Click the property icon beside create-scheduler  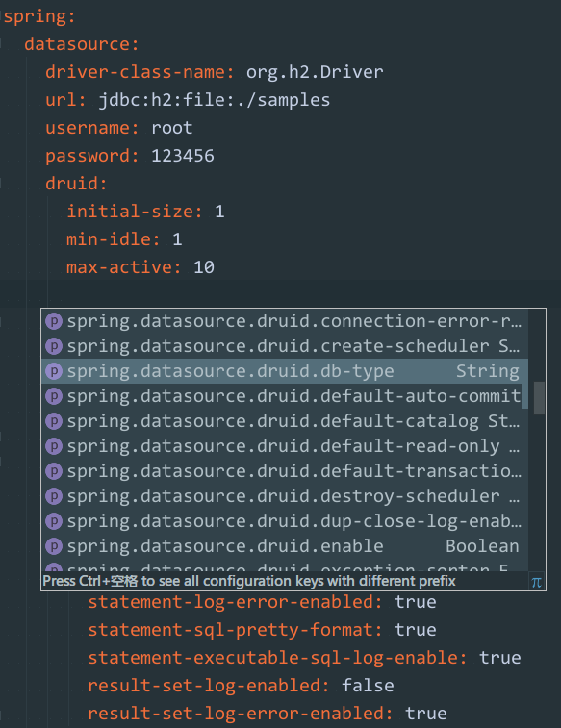(x=54, y=346)
